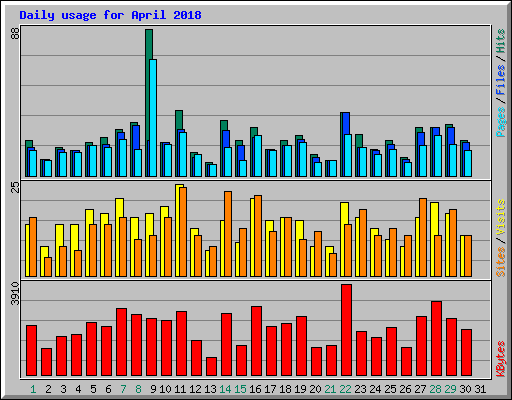Select green day '22' on the x-axis
The image size is (512, 400).
345,389
